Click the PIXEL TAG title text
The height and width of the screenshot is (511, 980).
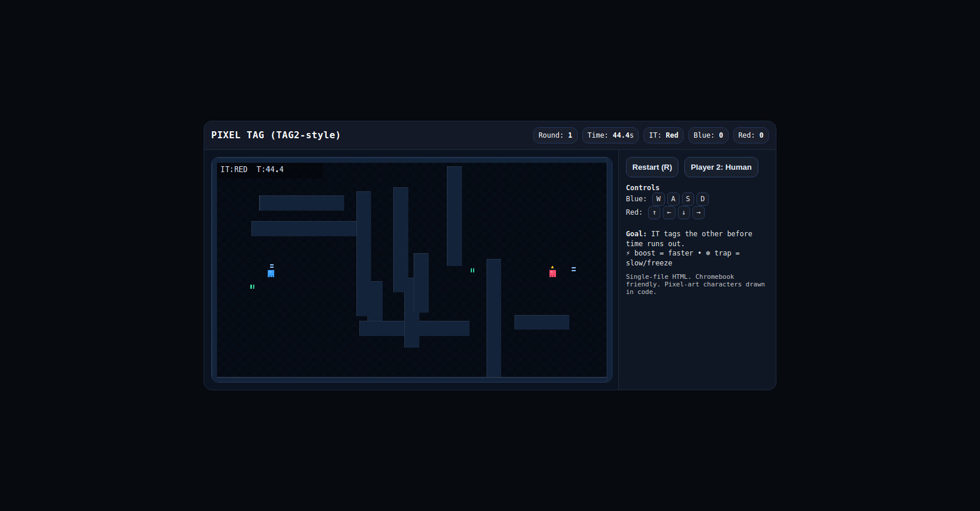(276, 135)
